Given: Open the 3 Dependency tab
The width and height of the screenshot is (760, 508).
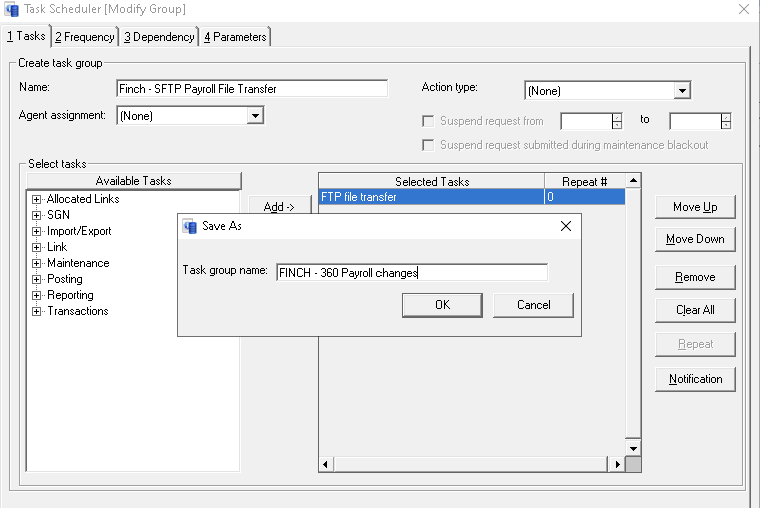Looking at the screenshot, I should pyautogui.click(x=159, y=37).
